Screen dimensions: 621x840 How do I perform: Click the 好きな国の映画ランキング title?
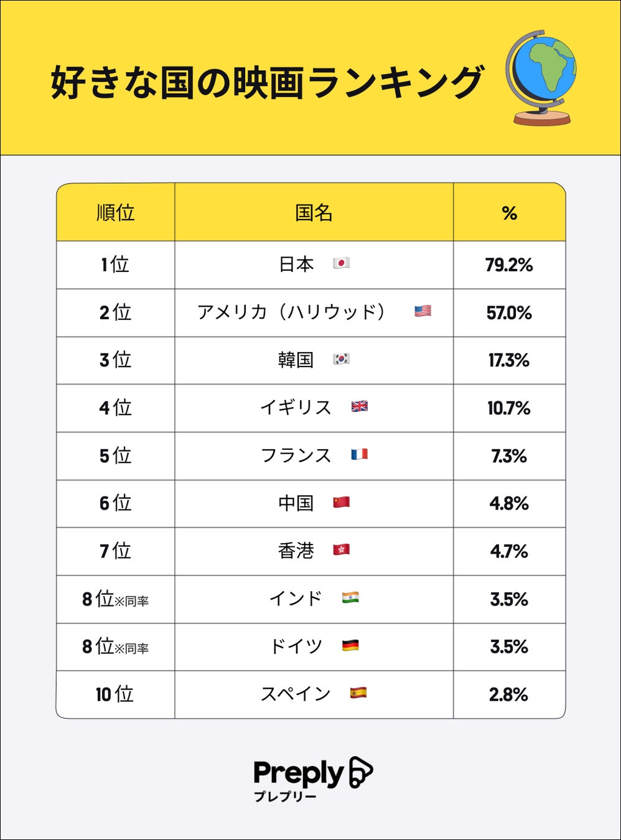(266, 82)
